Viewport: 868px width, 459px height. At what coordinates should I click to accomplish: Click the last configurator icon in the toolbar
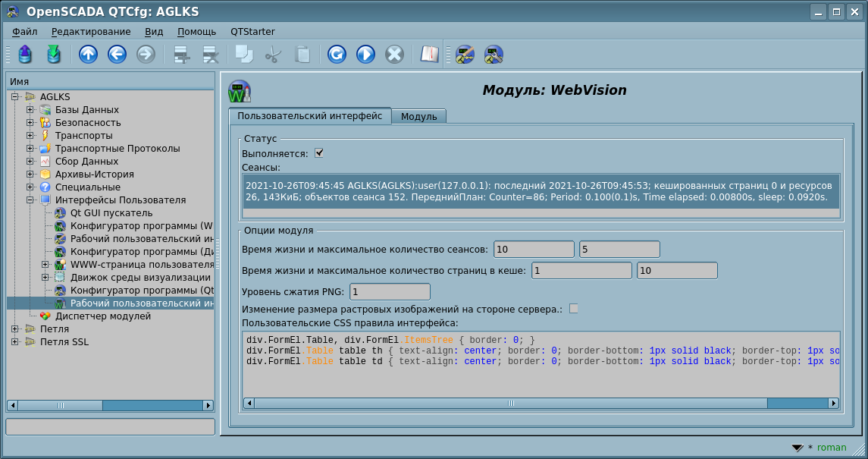pyautogui.click(x=494, y=55)
